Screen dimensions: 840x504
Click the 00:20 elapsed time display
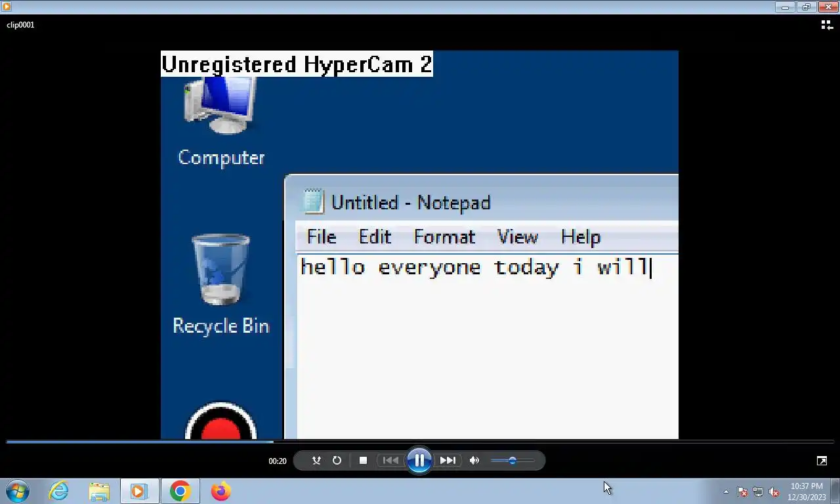pos(278,461)
